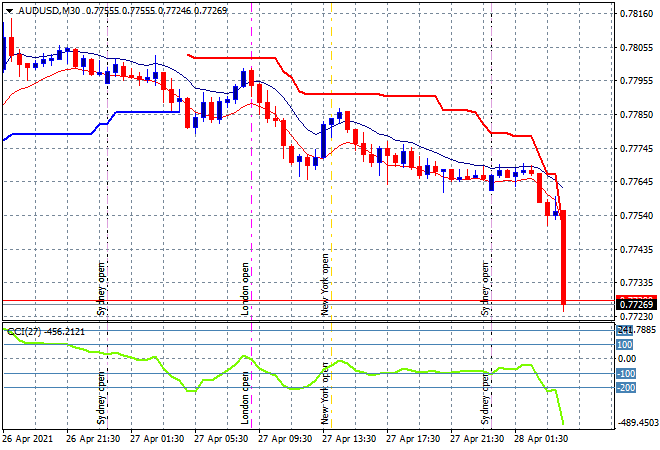Select the London open label in price chart
This screenshot has width=660, height=450.
[x=247, y=290]
